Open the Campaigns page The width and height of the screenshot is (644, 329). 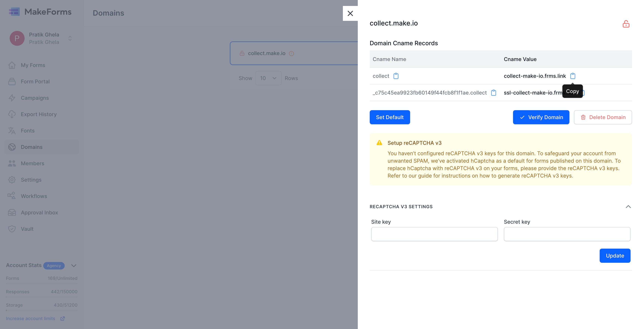tap(42, 98)
